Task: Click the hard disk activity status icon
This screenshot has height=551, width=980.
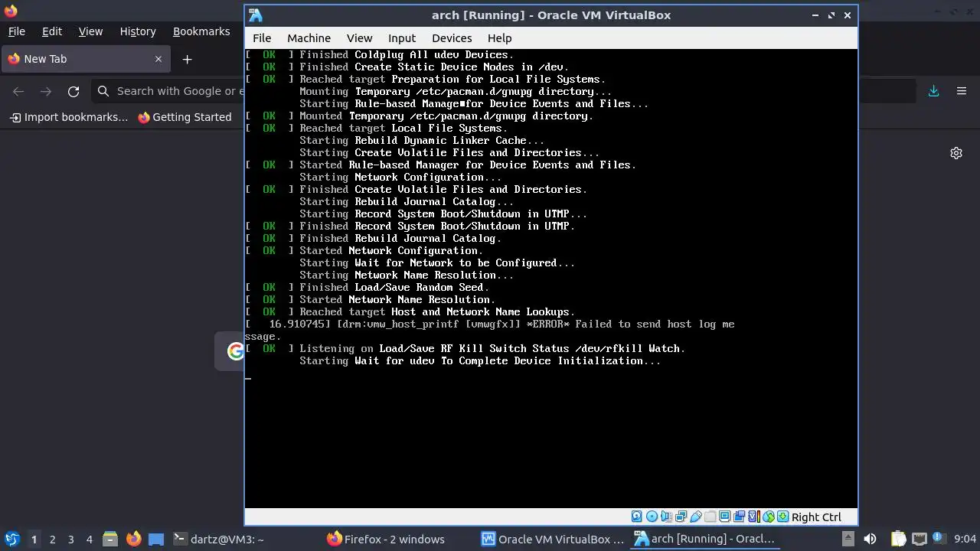Action: [x=636, y=517]
